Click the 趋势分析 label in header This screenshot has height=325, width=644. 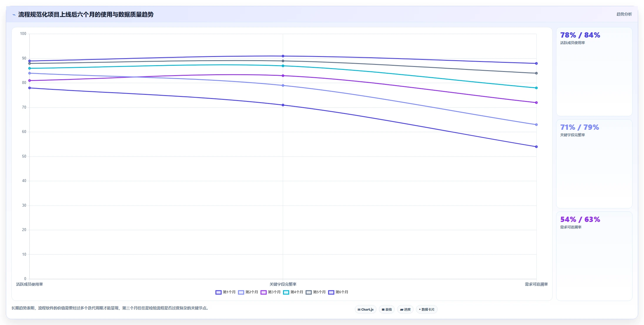tap(624, 14)
